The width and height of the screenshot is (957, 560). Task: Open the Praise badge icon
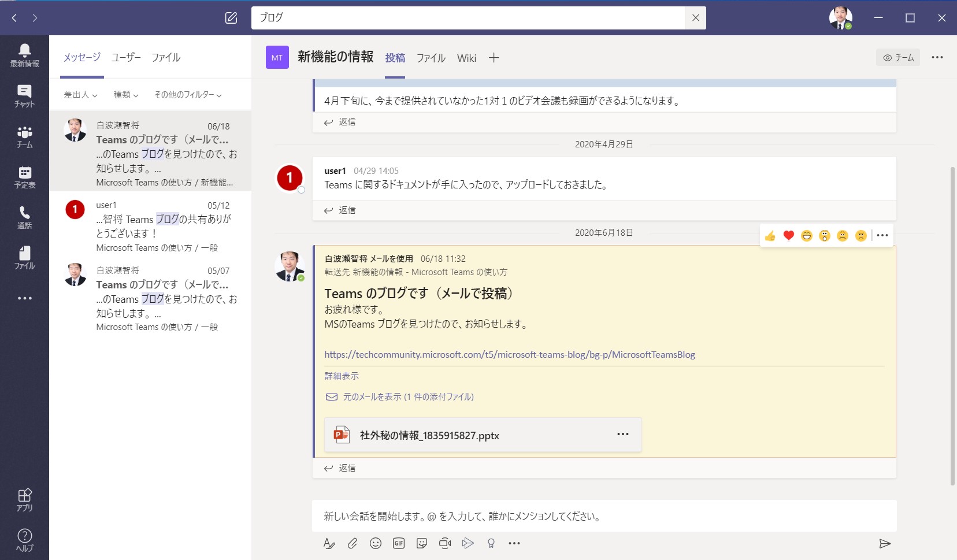point(491,543)
